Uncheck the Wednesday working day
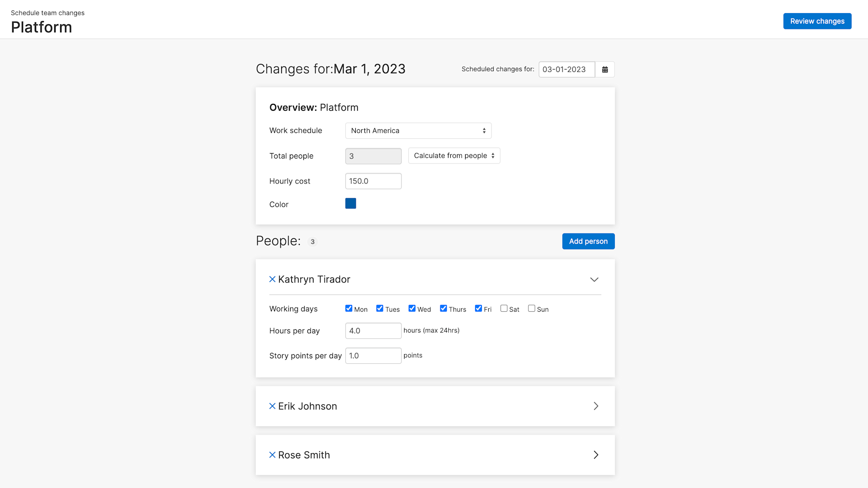The width and height of the screenshot is (868, 488). (x=412, y=308)
